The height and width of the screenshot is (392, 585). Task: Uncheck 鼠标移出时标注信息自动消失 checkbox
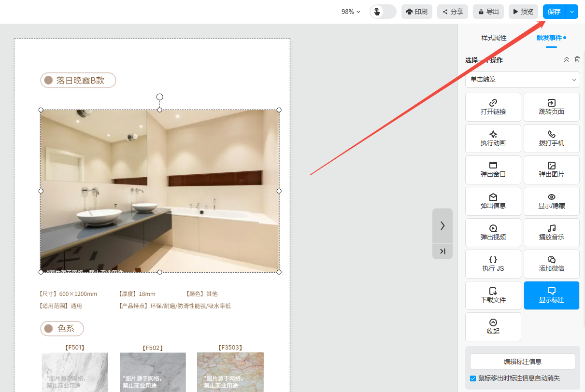point(473,378)
